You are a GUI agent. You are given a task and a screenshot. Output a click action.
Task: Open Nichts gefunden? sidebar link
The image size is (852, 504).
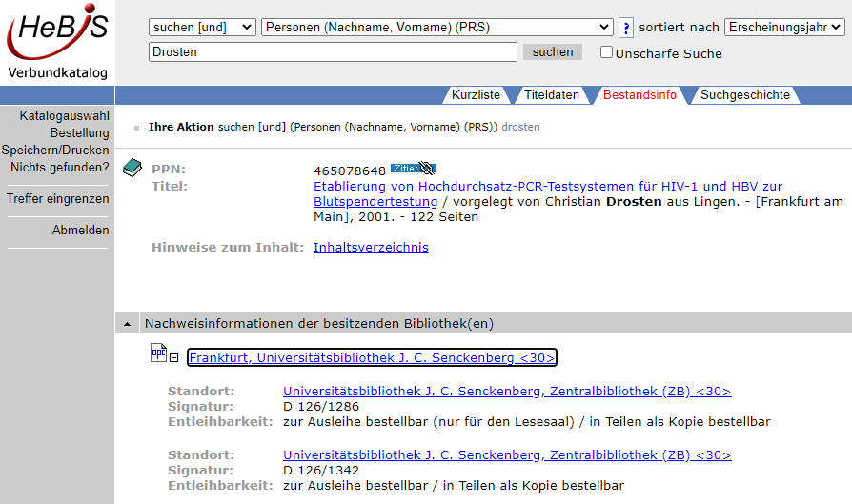click(59, 168)
